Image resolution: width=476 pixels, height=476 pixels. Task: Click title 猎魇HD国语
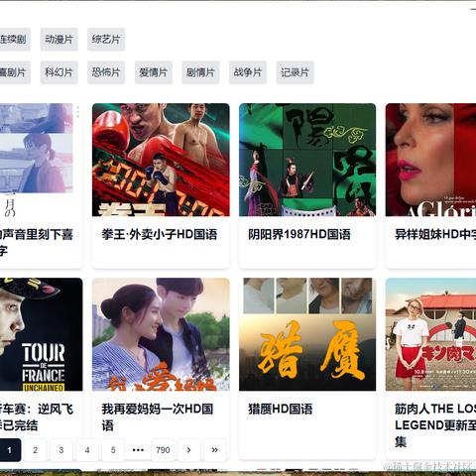(x=281, y=410)
